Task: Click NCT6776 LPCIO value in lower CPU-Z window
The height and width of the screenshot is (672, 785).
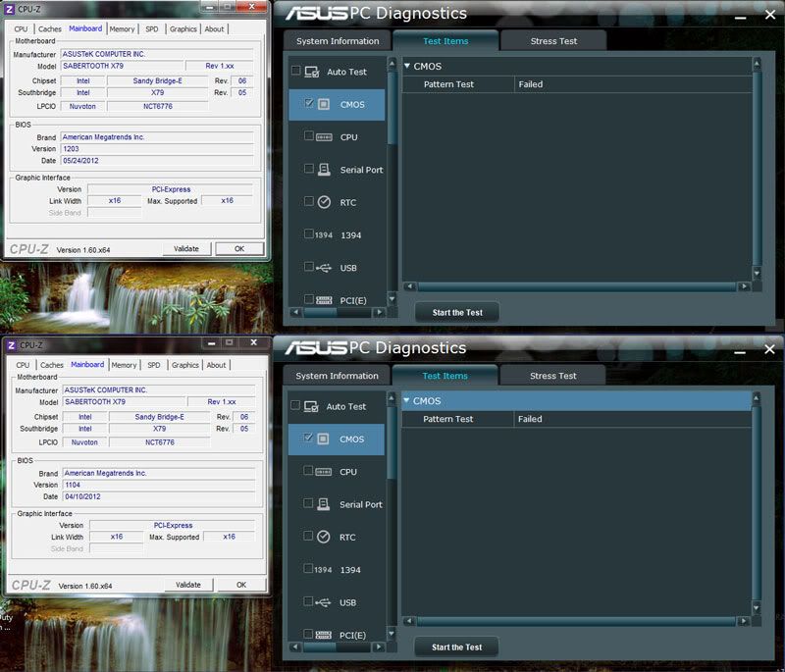Action: [x=160, y=442]
